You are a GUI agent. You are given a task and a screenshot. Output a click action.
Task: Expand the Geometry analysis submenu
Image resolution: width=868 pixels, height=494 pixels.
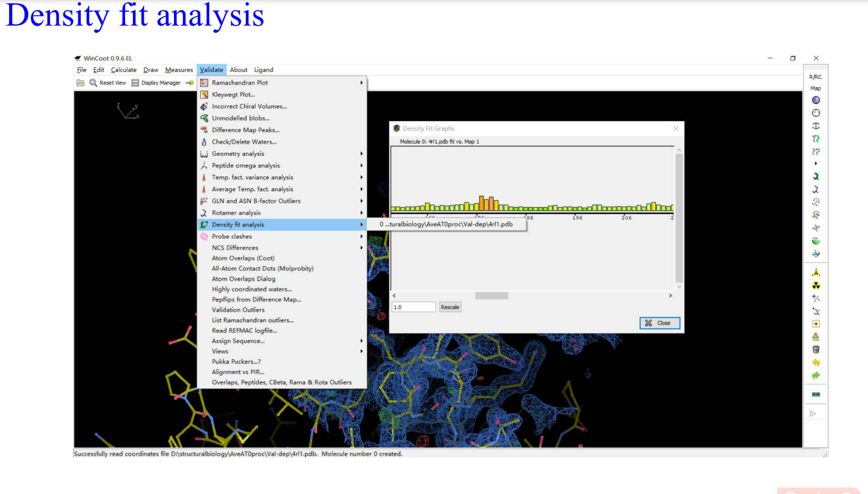point(282,154)
